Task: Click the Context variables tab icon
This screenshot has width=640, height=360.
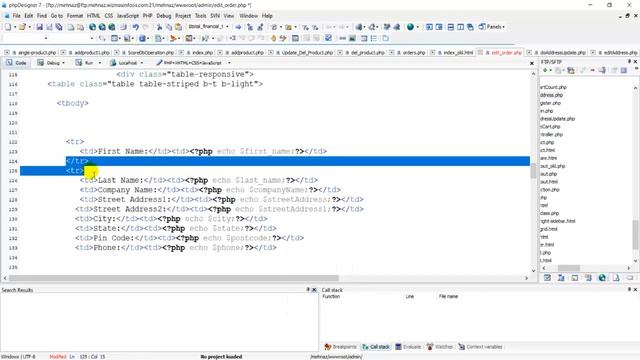Action: click(x=462, y=347)
